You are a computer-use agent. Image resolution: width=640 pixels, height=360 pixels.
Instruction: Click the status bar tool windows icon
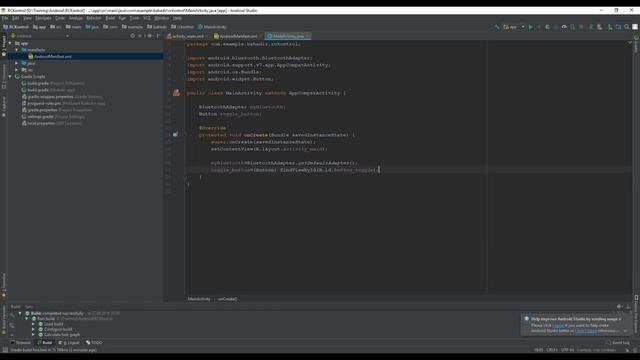[x=5, y=350]
